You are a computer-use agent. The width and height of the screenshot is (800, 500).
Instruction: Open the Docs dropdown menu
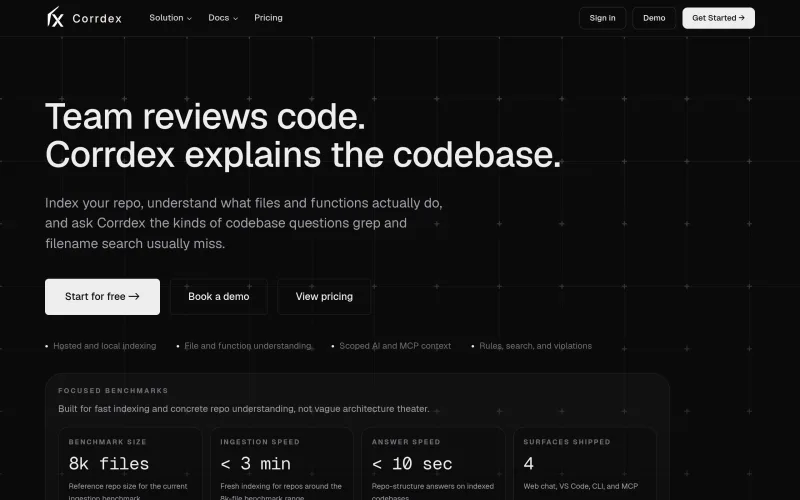tap(223, 18)
